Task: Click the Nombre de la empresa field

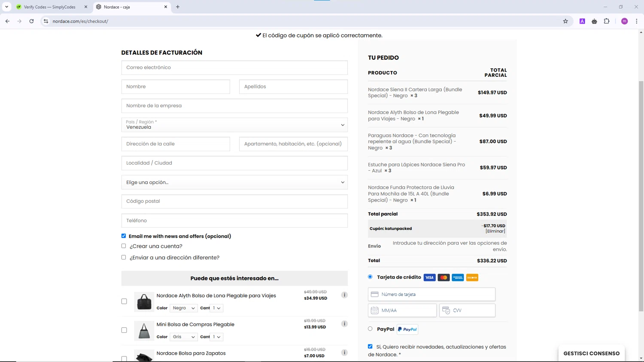Action: [234, 106]
